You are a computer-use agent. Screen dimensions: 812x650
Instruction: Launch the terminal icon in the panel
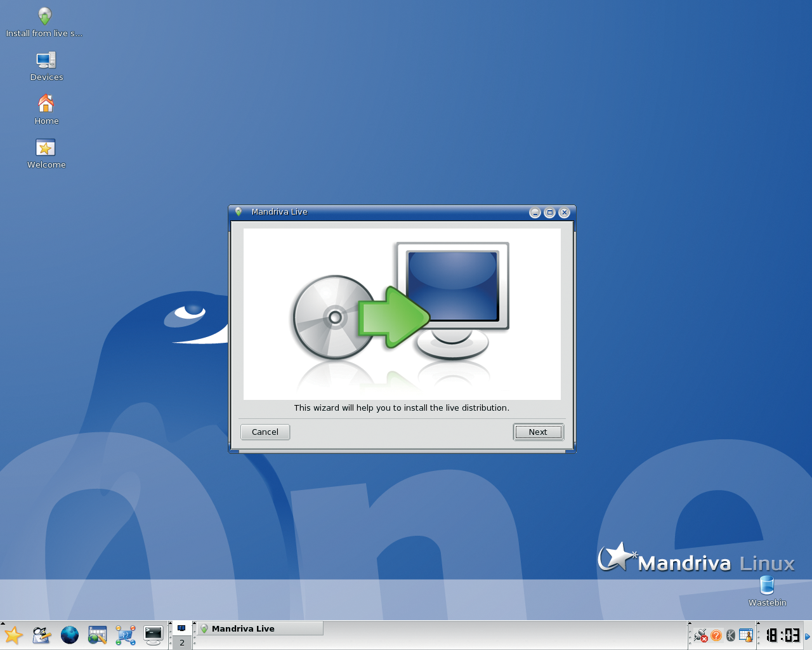pyautogui.click(x=154, y=635)
